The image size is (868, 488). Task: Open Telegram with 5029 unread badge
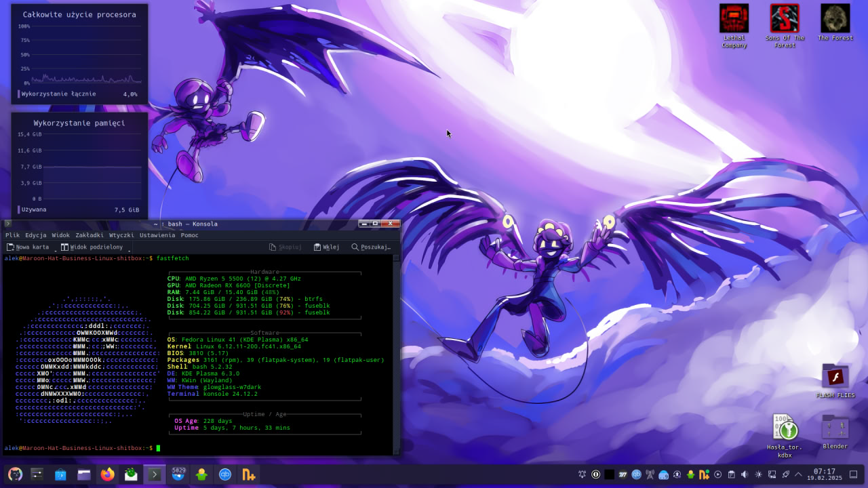[178, 474]
